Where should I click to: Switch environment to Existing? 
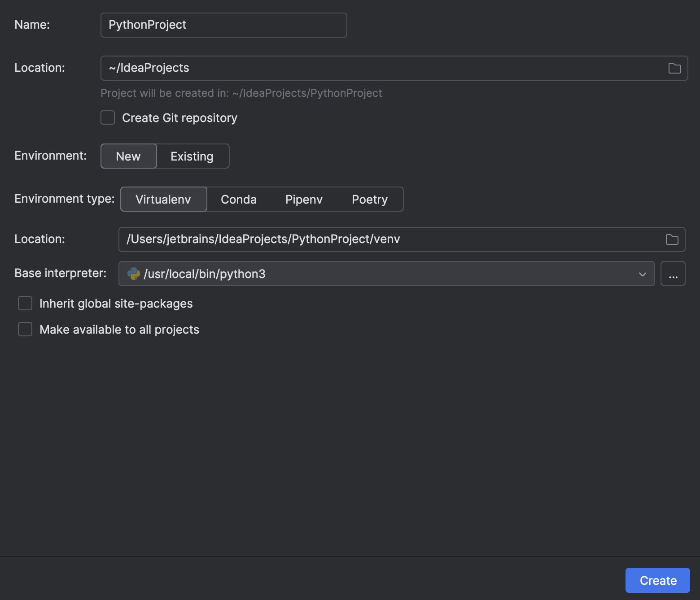(192, 156)
